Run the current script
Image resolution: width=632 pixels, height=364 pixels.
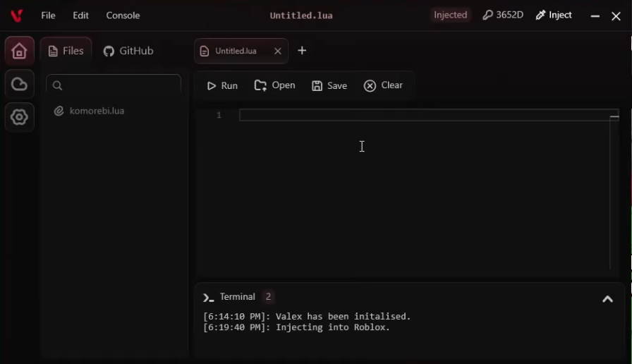[222, 85]
